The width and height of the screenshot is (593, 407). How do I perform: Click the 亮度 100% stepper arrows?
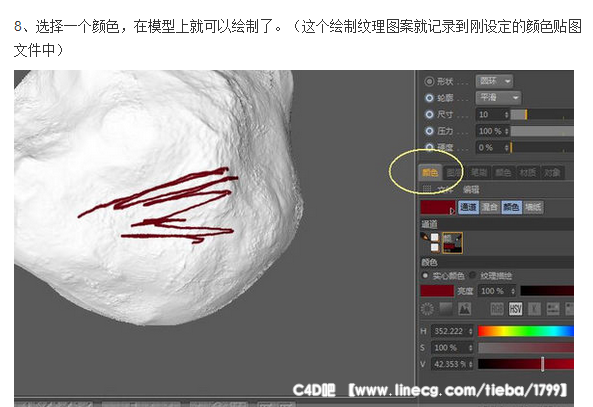point(513,291)
